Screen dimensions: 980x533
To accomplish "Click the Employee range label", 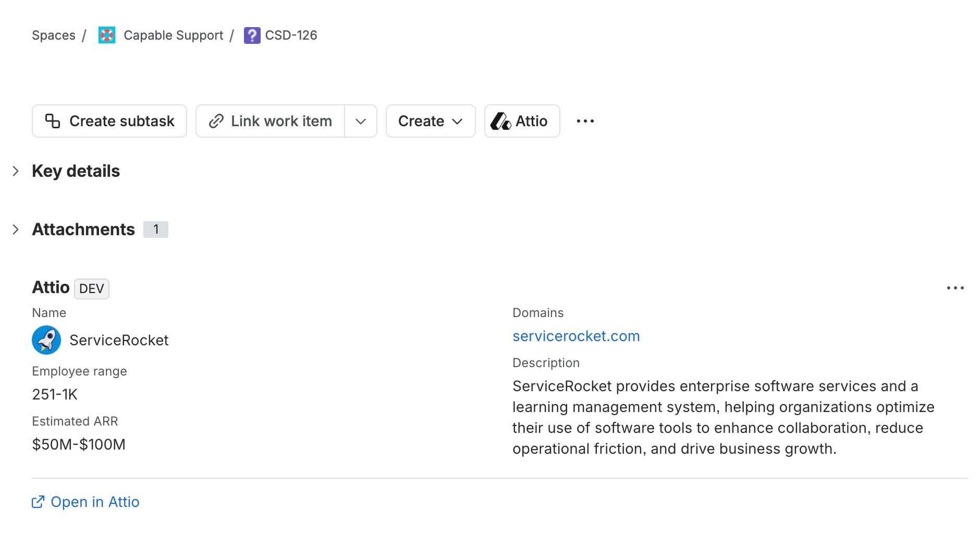I will pos(79,371).
